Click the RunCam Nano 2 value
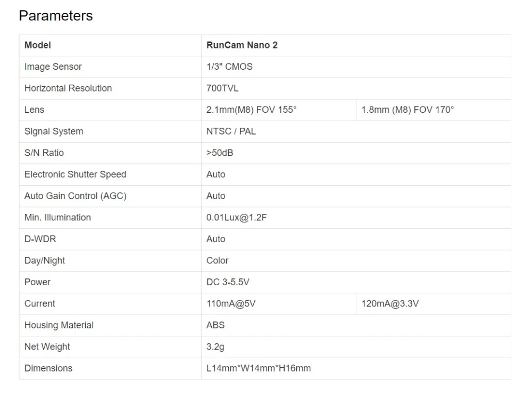Screen dimensions: 532x397 tap(242, 45)
